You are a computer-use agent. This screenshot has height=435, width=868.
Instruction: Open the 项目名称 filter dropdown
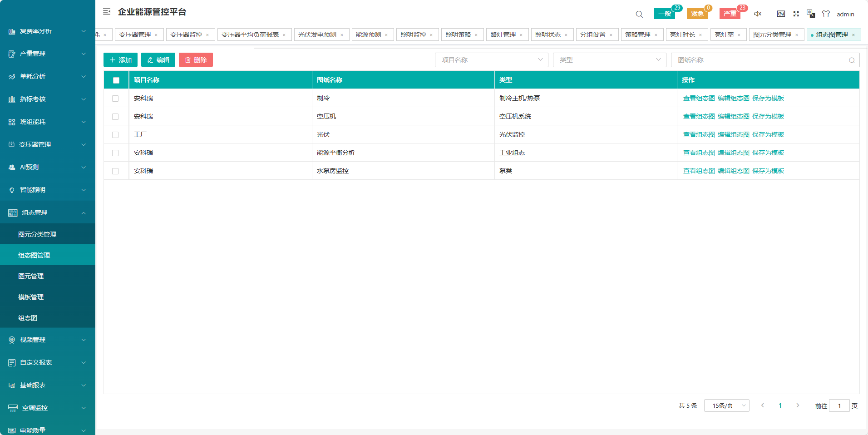click(491, 60)
